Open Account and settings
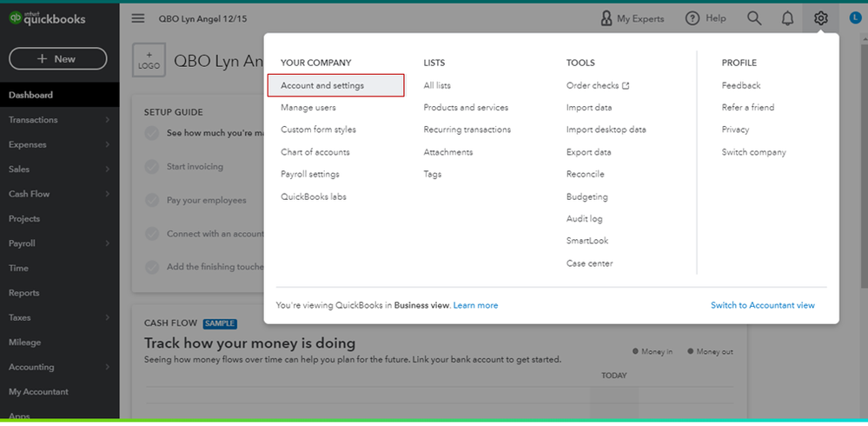 [x=336, y=85]
